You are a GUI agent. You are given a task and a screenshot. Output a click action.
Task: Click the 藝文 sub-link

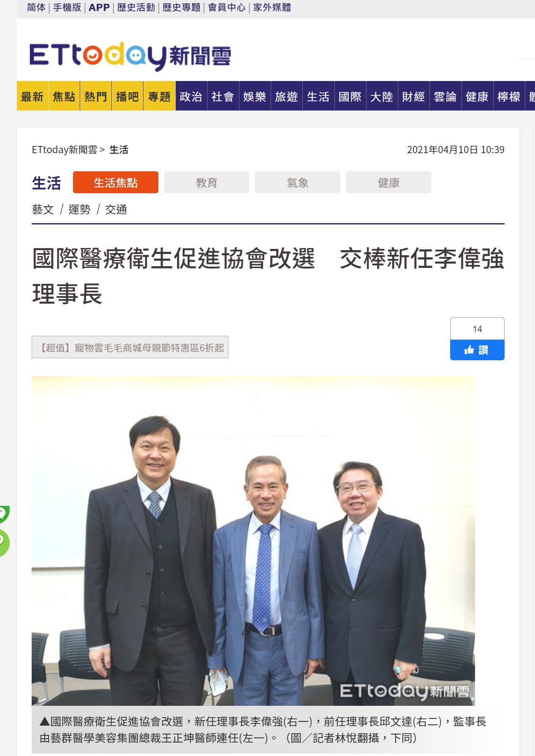pos(43,209)
